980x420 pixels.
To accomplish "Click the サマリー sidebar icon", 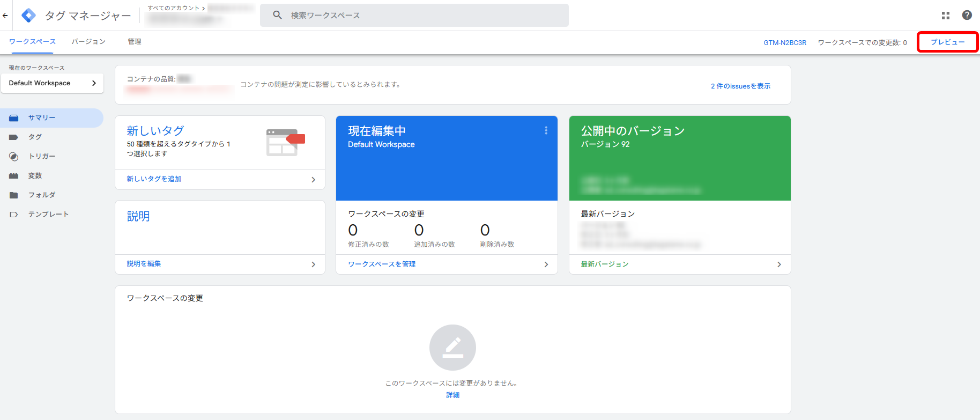I will (14, 118).
